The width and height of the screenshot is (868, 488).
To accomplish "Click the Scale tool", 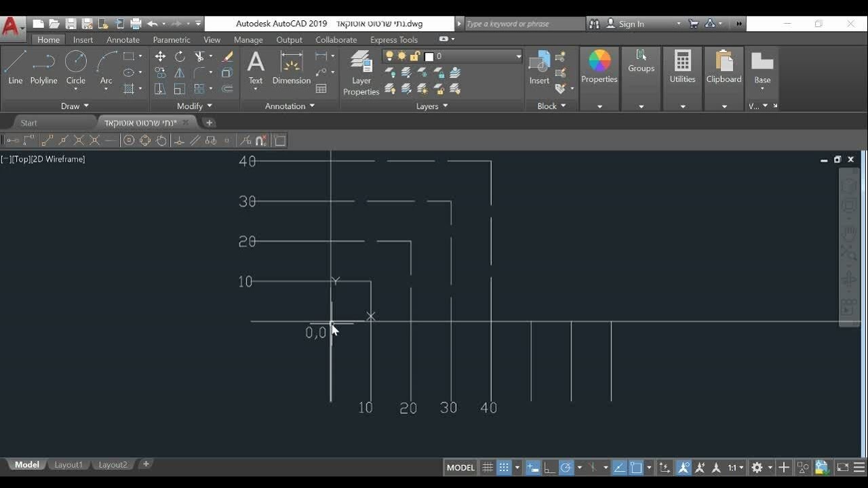I will coord(180,89).
